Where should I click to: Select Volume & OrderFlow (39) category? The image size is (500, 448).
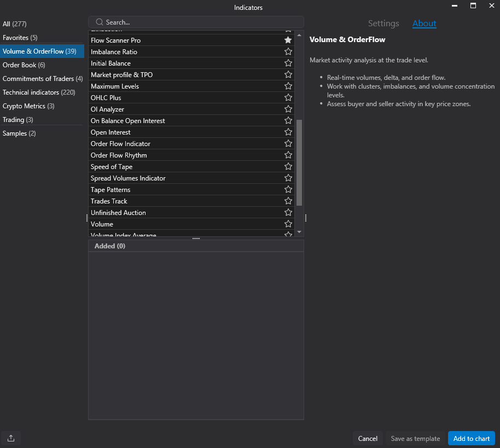[42, 51]
